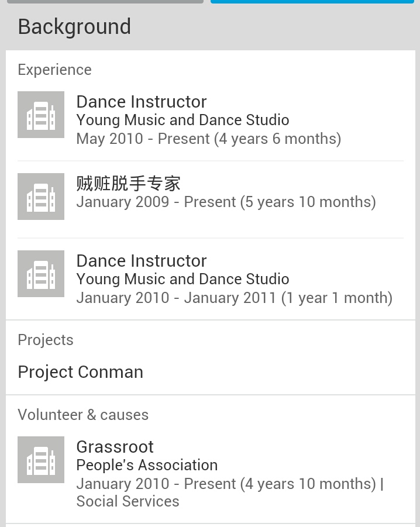Tap company icon for January 2010 Dance Instructor
The width and height of the screenshot is (420, 527).
[41, 274]
